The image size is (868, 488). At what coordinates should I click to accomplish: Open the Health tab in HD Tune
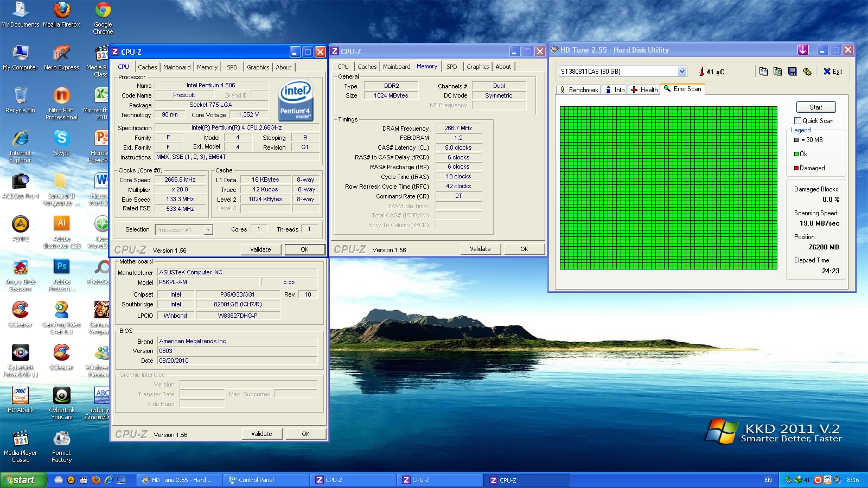point(644,90)
